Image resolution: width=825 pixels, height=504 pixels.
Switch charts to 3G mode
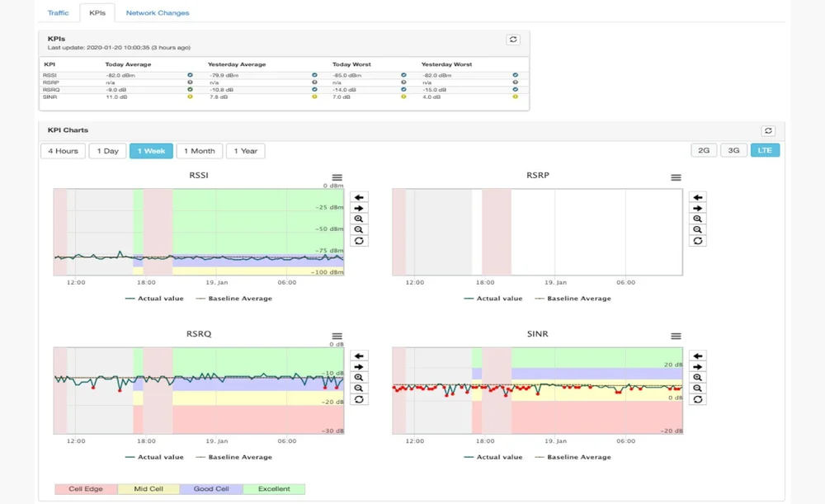[x=733, y=150]
